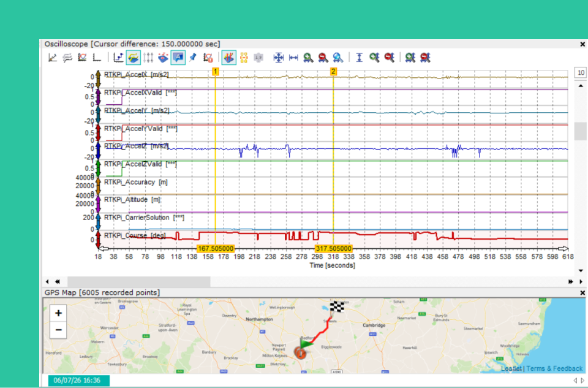Click the 317.505000 cursor time label
This screenshot has width=588, height=388.
(333, 248)
